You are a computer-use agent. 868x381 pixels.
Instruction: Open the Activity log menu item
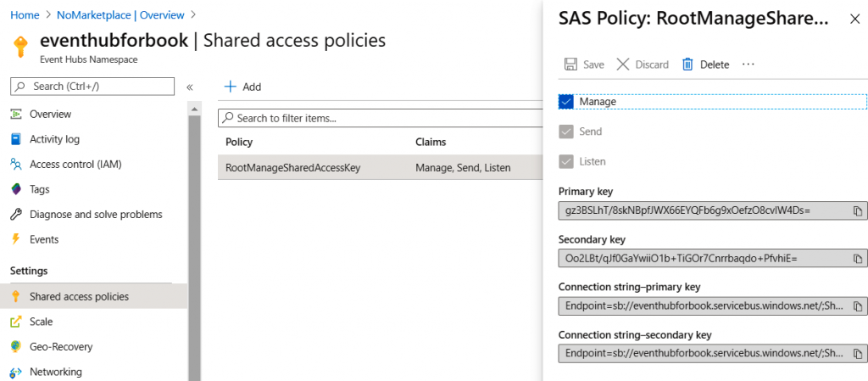pyautogui.click(x=54, y=139)
